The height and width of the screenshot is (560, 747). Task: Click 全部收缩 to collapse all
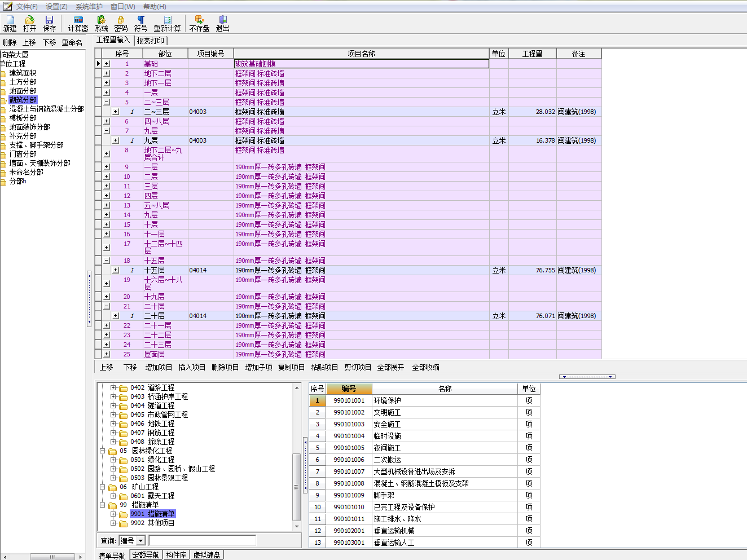pyautogui.click(x=425, y=367)
